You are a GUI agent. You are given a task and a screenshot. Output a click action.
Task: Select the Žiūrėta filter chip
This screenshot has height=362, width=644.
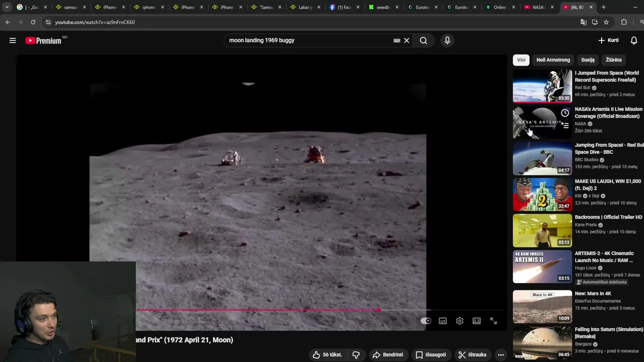(613, 60)
